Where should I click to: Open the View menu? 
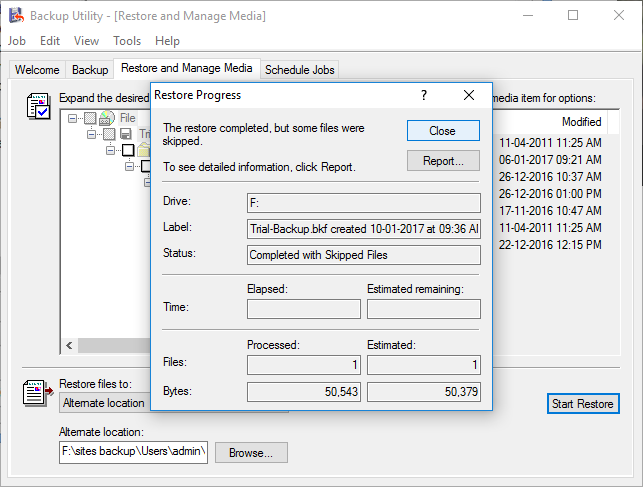(x=87, y=41)
